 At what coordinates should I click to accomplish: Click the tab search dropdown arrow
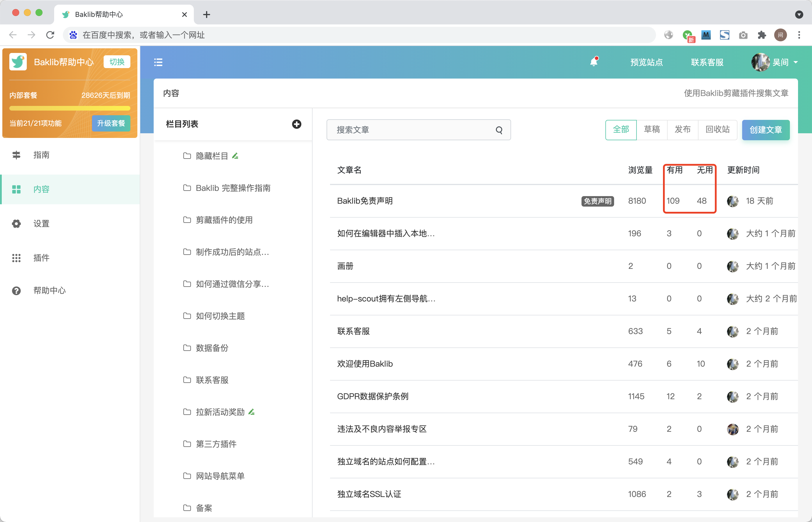tap(799, 15)
